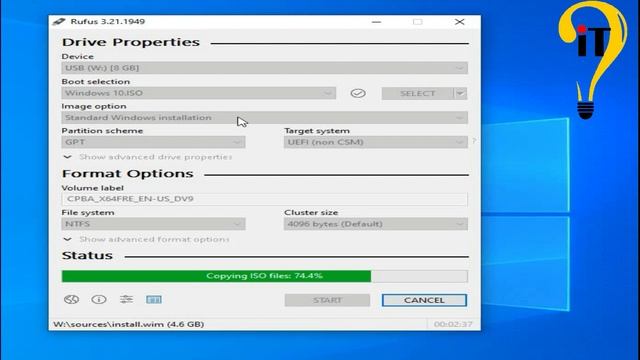Viewport: 640px width, 360px height.
Task: Open the application settings sliders icon
Action: pos(126,299)
